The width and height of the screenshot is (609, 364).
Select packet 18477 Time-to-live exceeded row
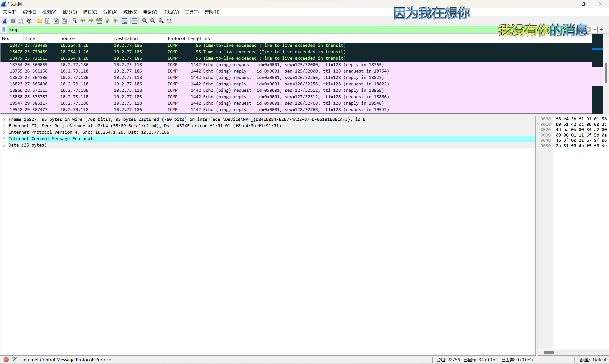click(x=296, y=46)
